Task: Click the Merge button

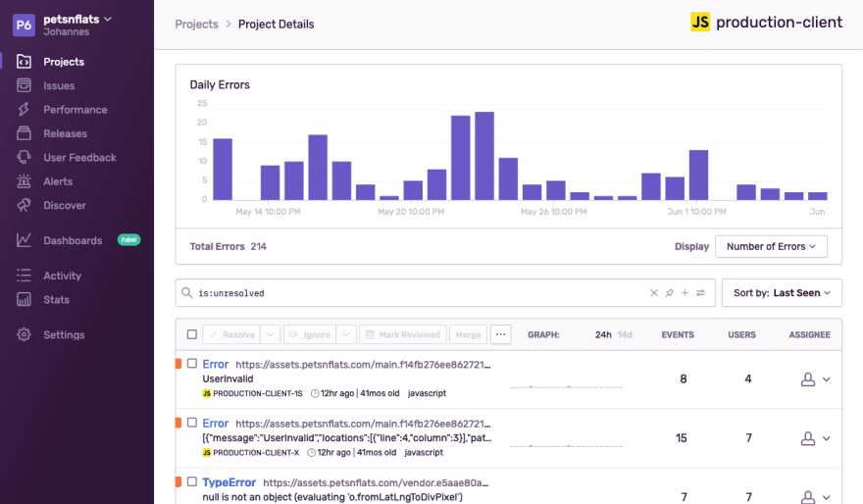Action: 469,334
